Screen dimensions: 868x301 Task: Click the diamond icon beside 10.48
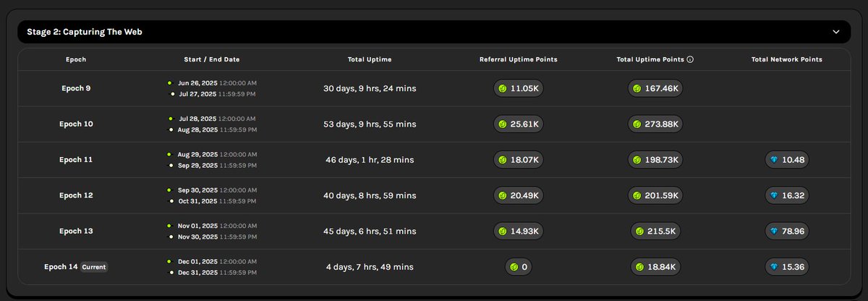(x=775, y=159)
